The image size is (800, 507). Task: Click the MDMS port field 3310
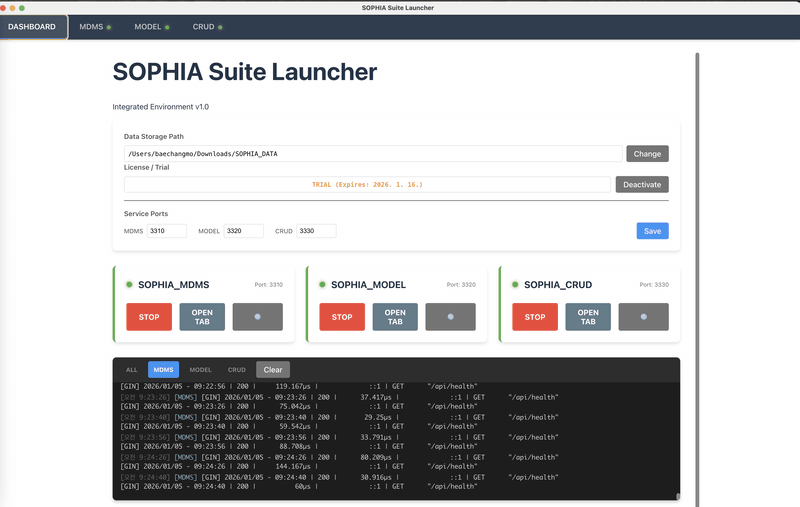point(167,231)
